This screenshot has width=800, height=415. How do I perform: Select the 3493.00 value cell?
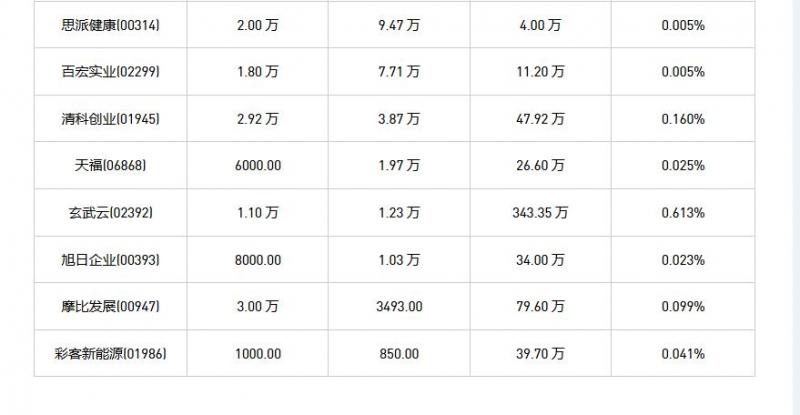pos(399,307)
